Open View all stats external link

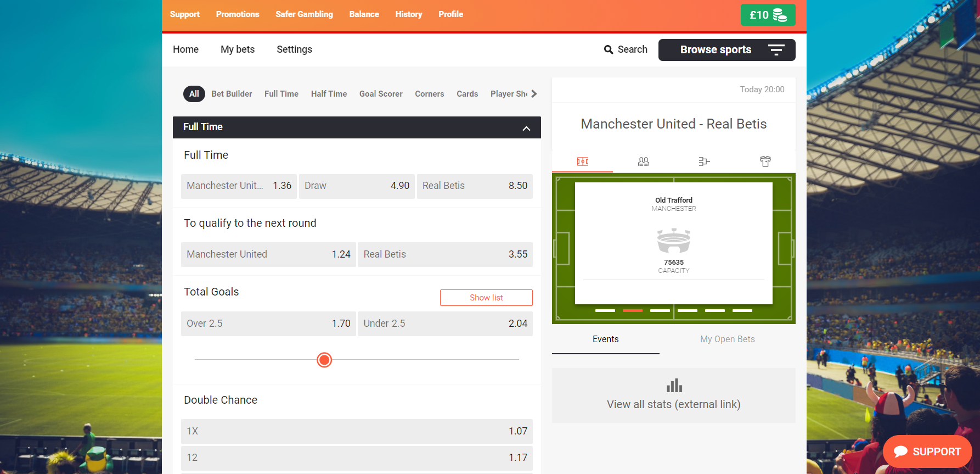tap(674, 395)
